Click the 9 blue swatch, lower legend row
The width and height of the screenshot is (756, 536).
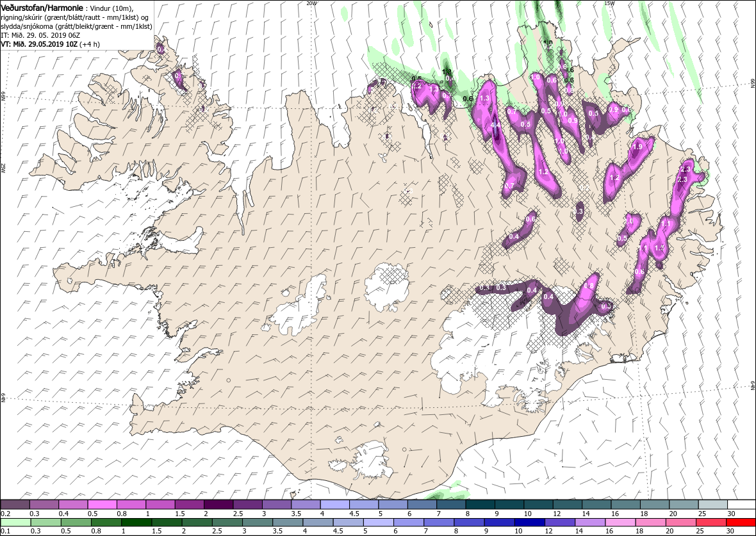[x=499, y=523]
